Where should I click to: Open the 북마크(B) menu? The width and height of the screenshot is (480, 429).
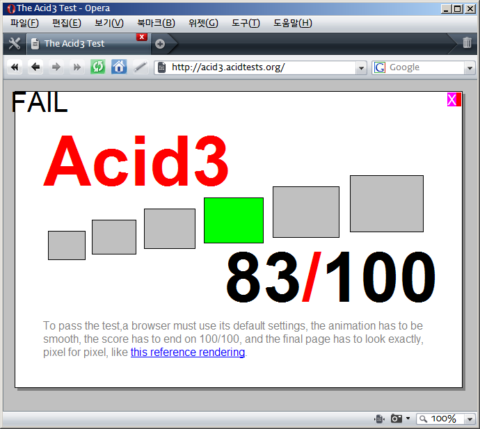point(156,23)
